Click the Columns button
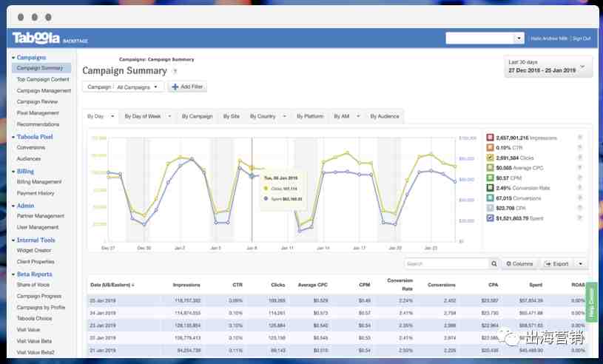 [x=520, y=263]
